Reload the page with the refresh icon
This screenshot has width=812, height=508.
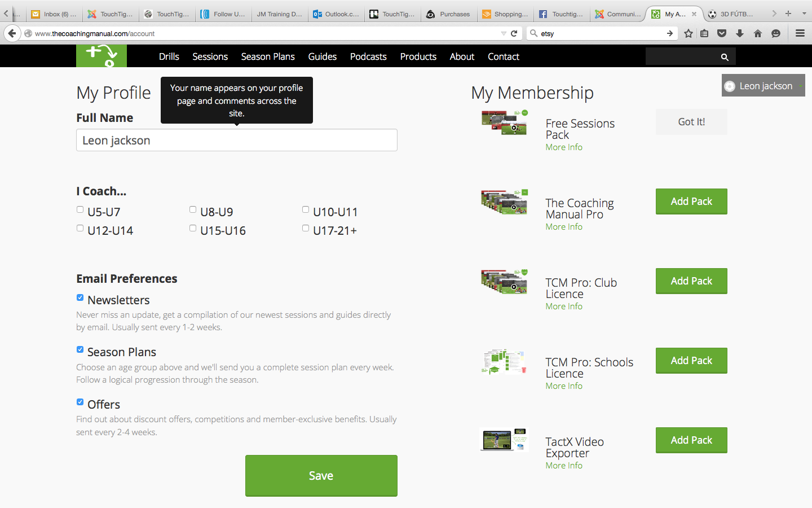pyautogui.click(x=514, y=33)
